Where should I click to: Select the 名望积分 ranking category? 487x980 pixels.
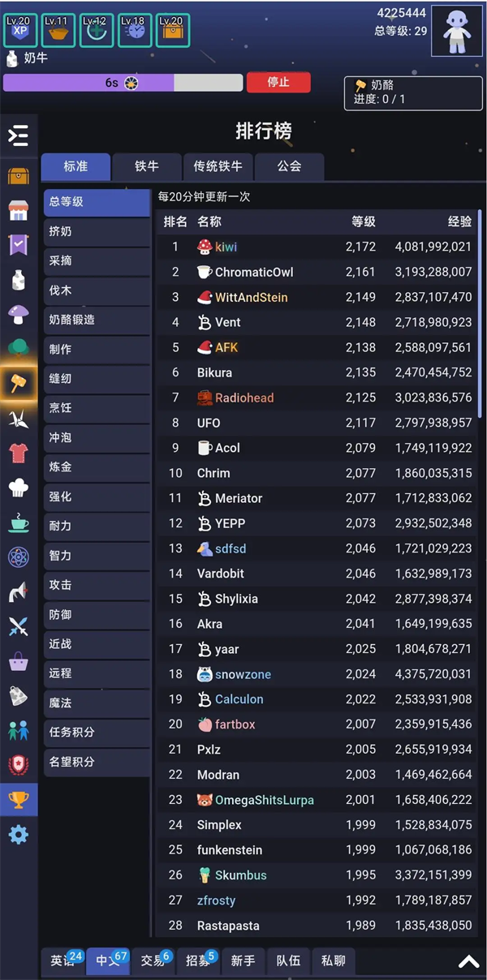pyautogui.click(x=96, y=762)
